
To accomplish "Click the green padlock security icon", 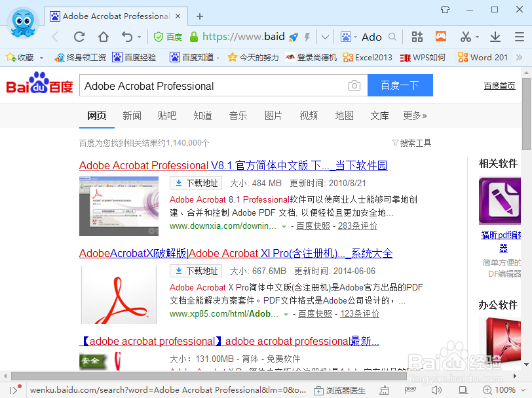I will [x=194, y=37].
